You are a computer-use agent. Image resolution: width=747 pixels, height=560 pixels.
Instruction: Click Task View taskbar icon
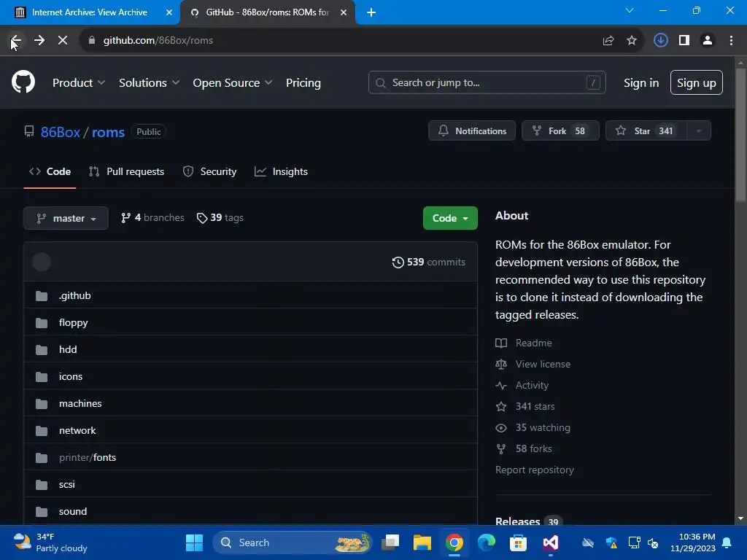coord(390,542)
